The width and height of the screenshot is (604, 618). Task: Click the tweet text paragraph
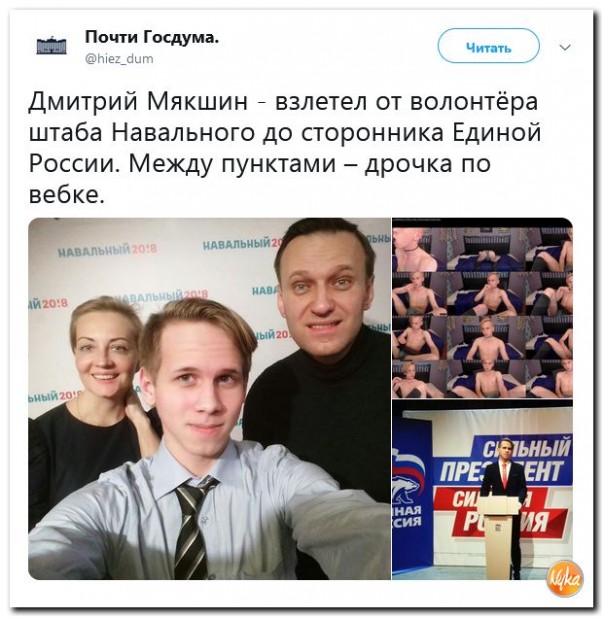[x=285, y=147]
